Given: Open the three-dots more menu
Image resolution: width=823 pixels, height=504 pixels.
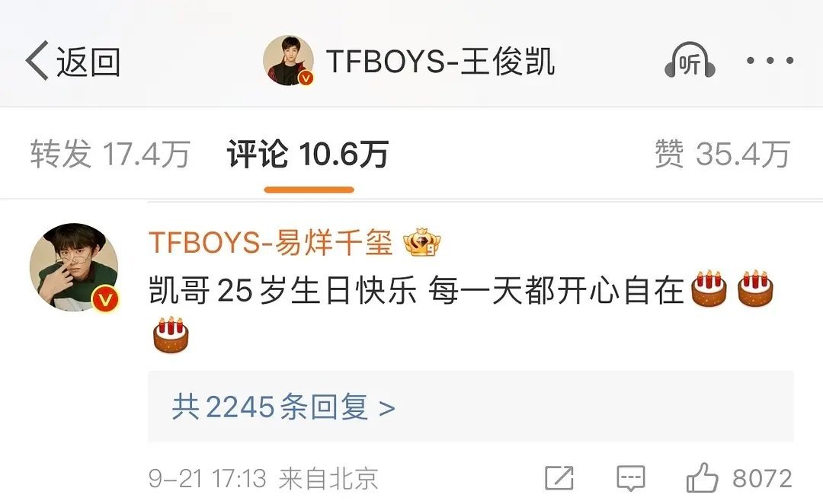Looking at the screenshot, I should coord(770,61).
